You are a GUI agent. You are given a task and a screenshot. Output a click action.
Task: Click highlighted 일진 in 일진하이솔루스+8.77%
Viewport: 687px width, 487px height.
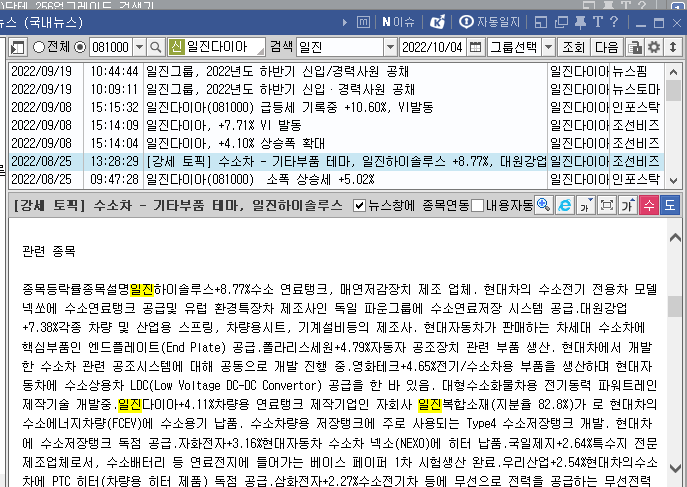(x=142, y=289)
